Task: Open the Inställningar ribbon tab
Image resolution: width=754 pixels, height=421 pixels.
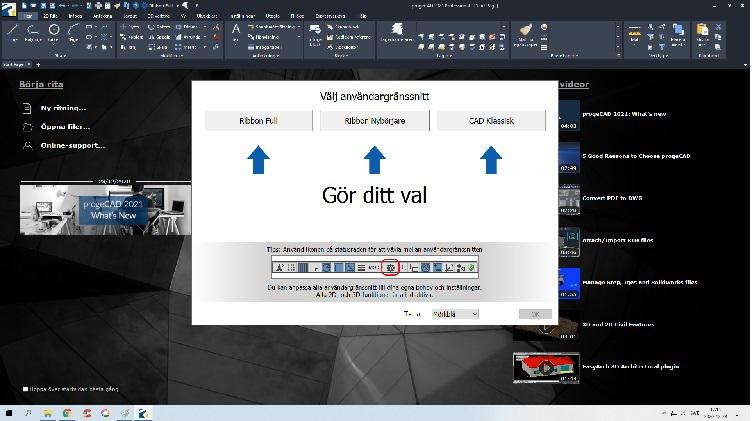Action: (x=242, y=16)
